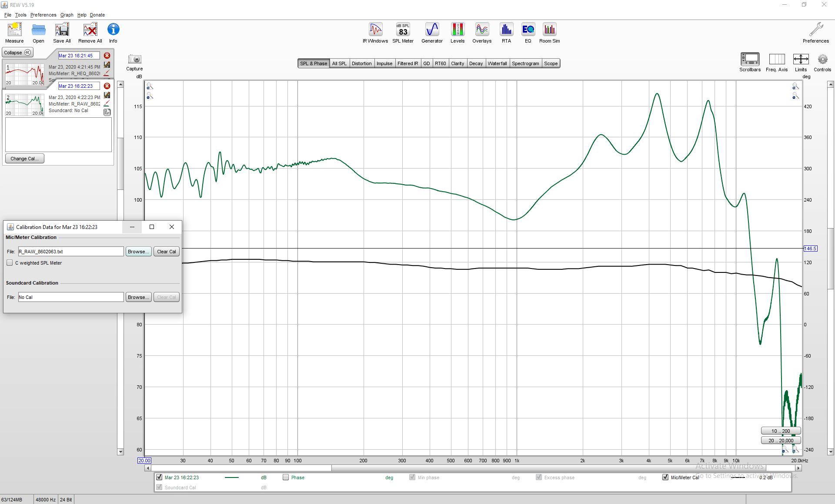The image size is (835, 504).
Task: Switch to the SPL & Phase tab
Action: click(x=314, y=63)
